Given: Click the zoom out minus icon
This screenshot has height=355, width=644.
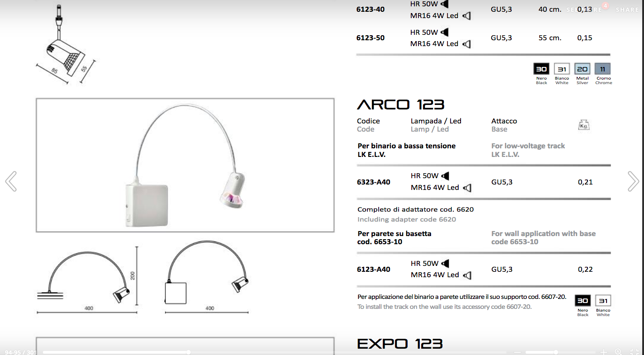Looking at the screenshot, I should click(x=517, y=352).
